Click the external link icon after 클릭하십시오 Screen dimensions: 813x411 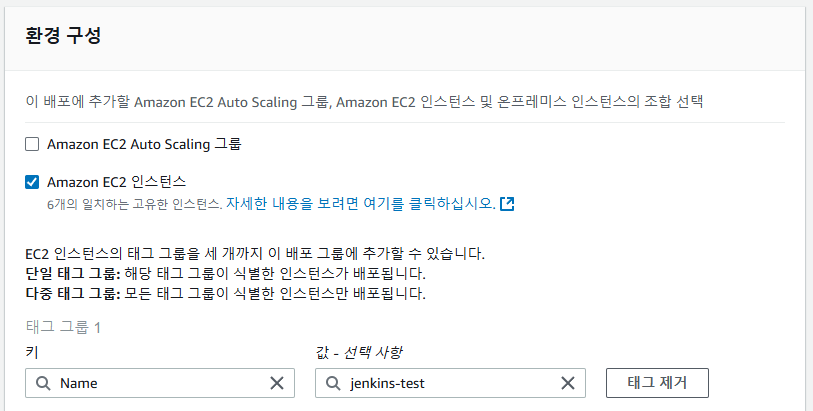(x=507, y=204)
